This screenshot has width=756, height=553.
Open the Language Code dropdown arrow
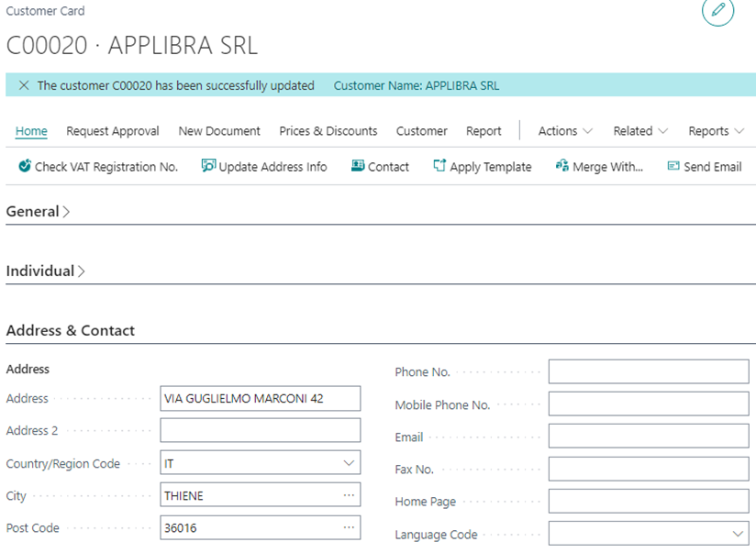coord(738,534)
